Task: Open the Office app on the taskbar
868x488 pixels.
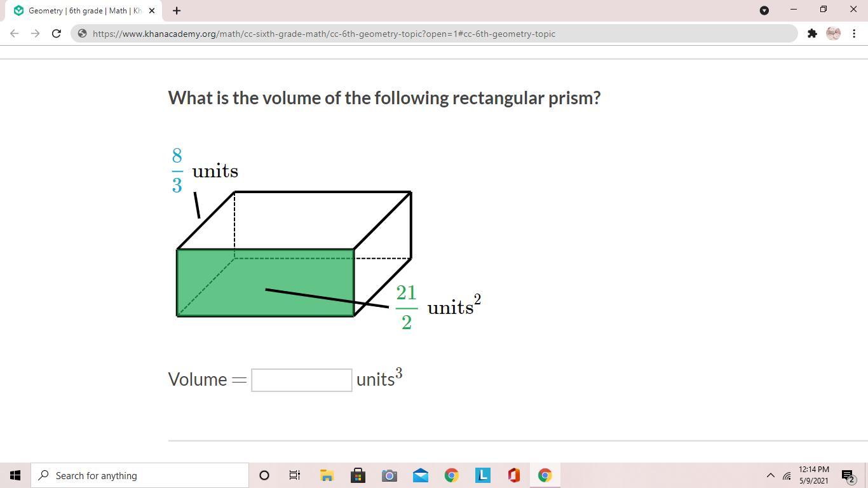Action: point(513,475)
